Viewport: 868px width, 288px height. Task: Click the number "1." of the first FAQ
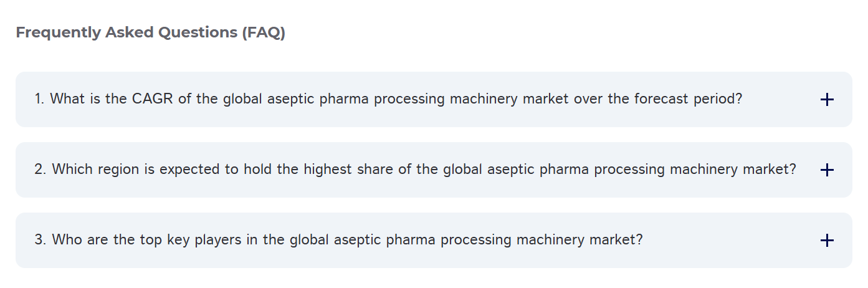coord(40,99)
